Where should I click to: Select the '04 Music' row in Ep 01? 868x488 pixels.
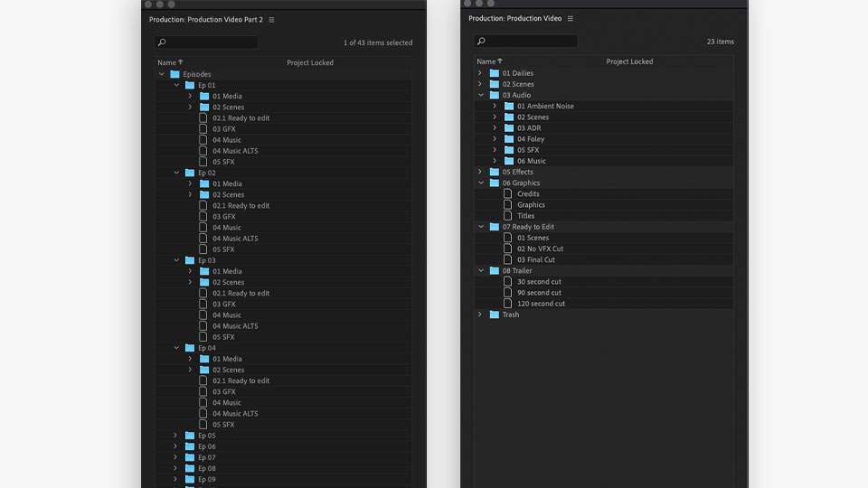click(x=283, y=140)
